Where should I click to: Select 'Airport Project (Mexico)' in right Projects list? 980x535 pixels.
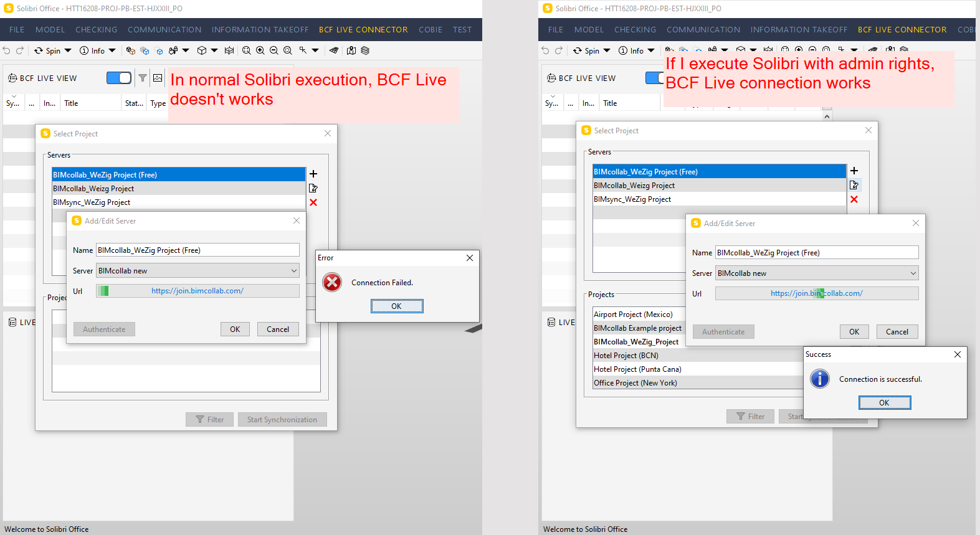639,315
